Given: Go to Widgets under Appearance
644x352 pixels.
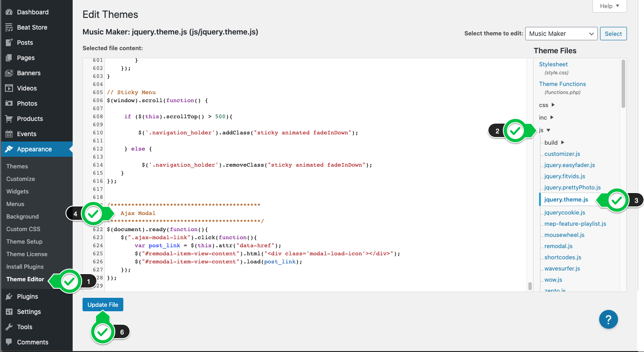Looking at the screenshot, I should pos(17,191).
